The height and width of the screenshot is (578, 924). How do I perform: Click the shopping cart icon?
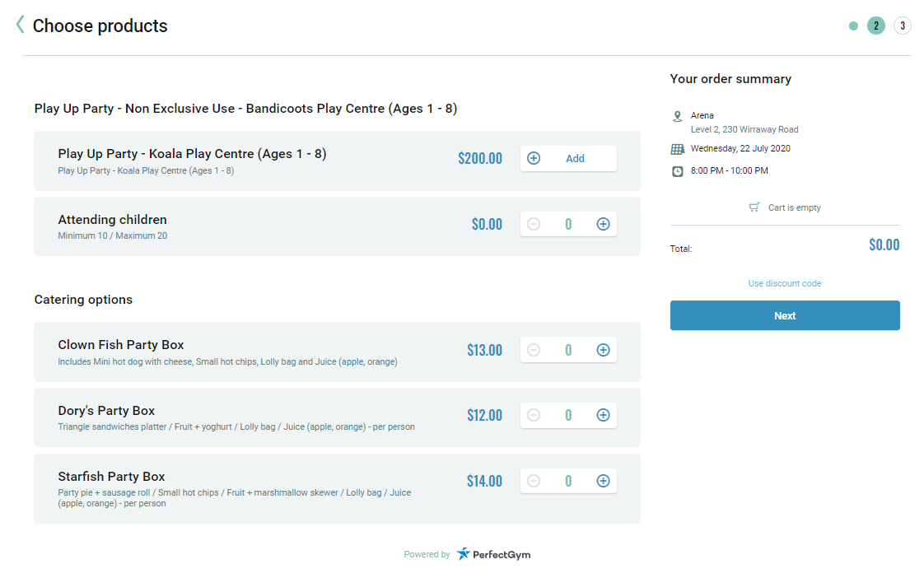tap(754, 207)
